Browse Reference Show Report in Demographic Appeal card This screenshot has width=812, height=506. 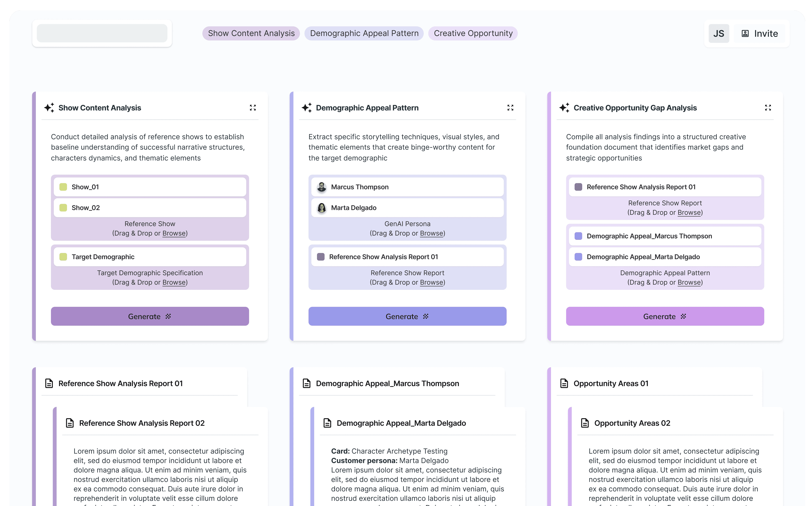(x=431, y=282)
